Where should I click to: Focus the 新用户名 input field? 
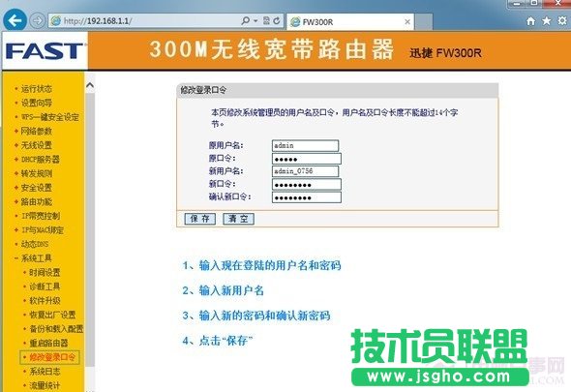[x=305, y=171]
